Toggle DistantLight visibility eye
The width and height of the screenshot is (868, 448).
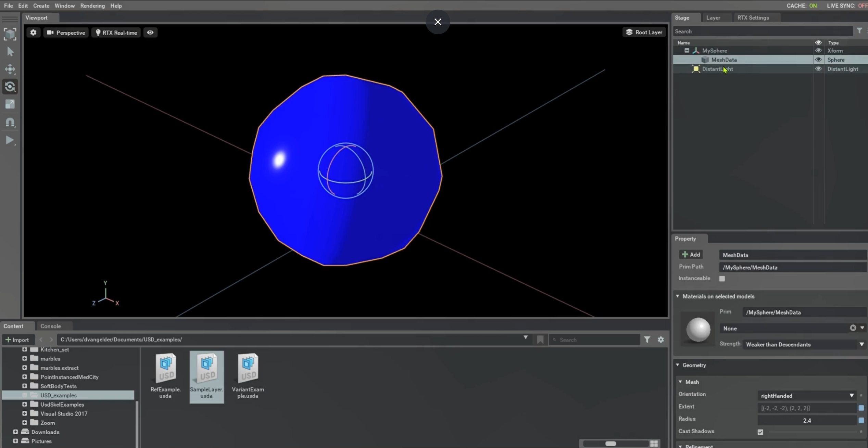coord(818,69)
